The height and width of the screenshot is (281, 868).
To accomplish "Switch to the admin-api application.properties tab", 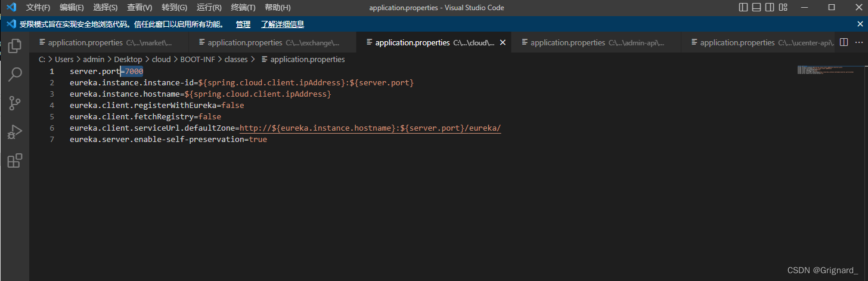I will (597, 42).
